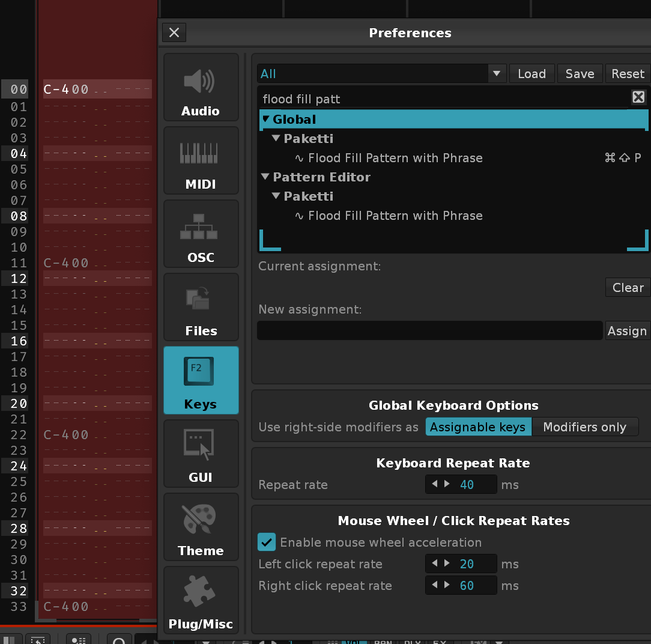The image size is (651, 644).
Task: Collapse the Global tree group
Action: pos(266,120)
